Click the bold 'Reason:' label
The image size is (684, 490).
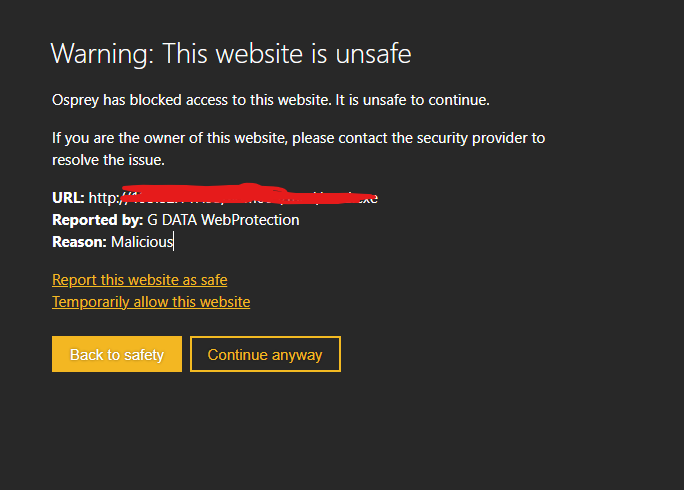coord(79,242)
